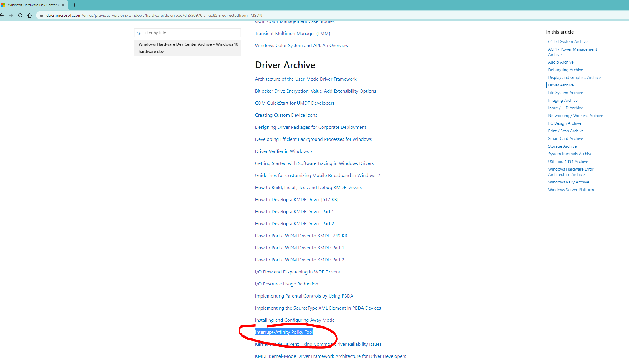Screen dimensions: 629x364
Task: Open How to Port WDM Driver [749 KB]
Action: point(302,236)
